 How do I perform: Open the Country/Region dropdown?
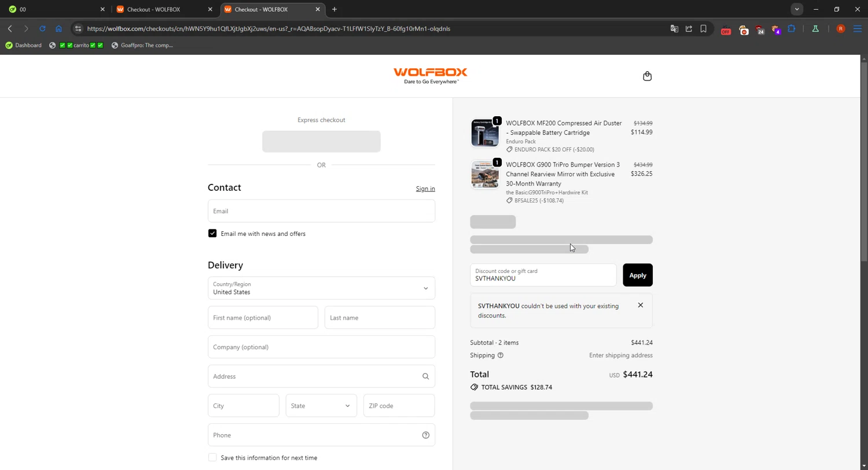point(321,288)
